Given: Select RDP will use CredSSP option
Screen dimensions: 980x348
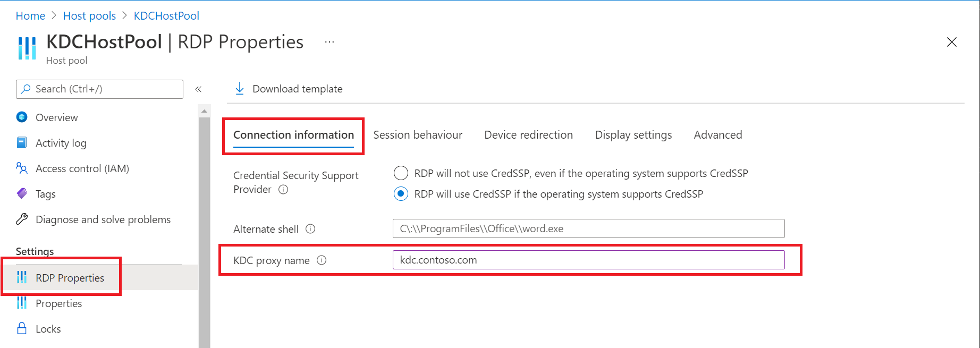Looking at the screenshot, I should tap(400, 194).
